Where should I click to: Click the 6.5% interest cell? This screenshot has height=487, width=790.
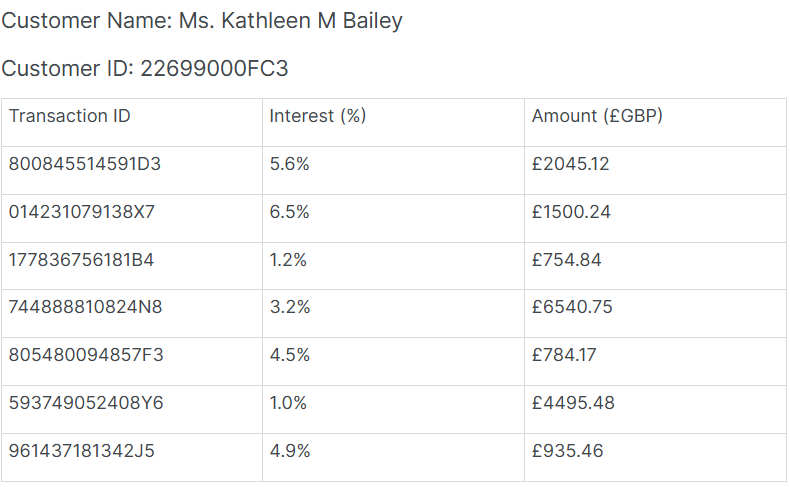[x=290, y=212]
